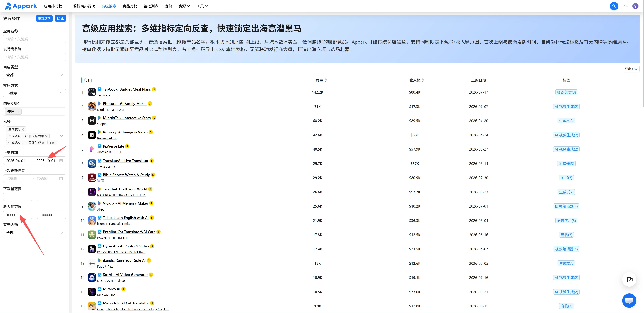The height and width of the screenshot is (313, 644).
Task: Click the start date 2026-04-01
Action: pos(16,161)
